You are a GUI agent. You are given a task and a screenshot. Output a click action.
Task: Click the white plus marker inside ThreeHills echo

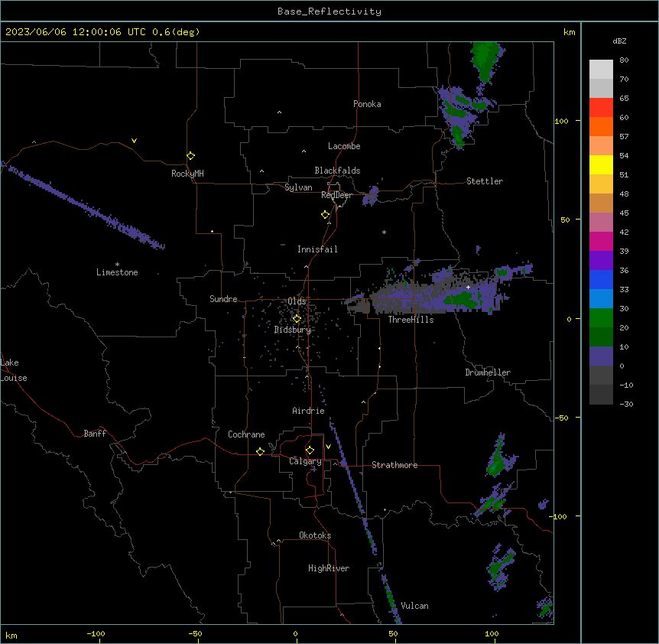468,287
